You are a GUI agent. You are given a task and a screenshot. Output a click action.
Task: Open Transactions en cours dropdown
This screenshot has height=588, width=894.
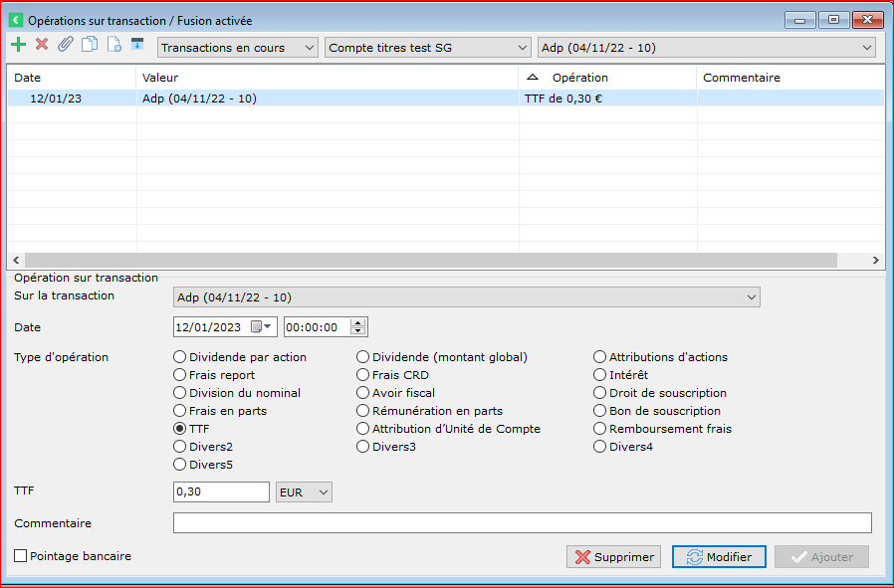tap(238, 48)
